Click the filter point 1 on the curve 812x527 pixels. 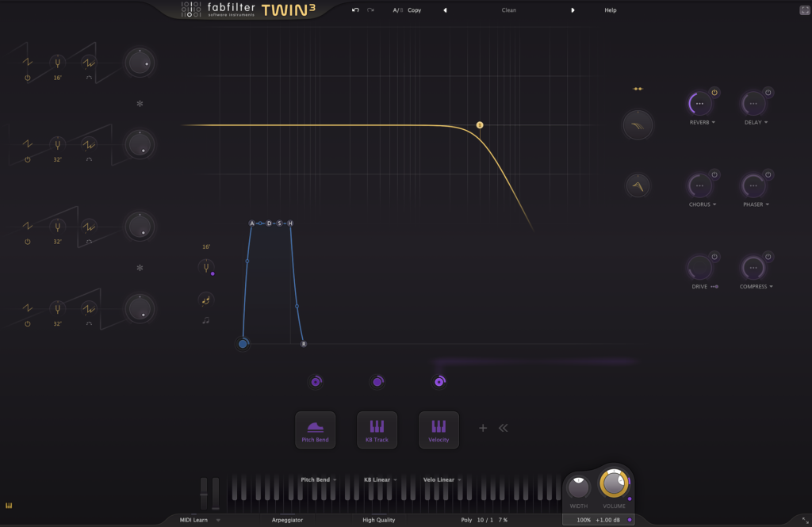(480, 125)
